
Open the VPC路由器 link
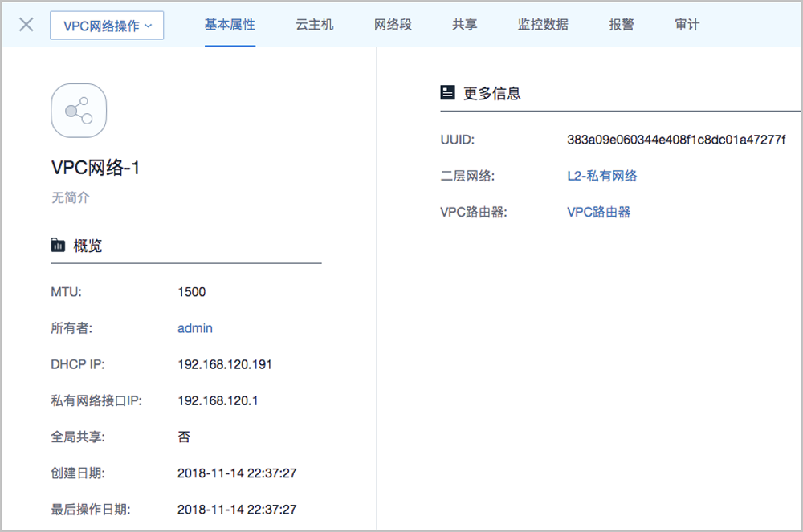[x=598, y=212]
